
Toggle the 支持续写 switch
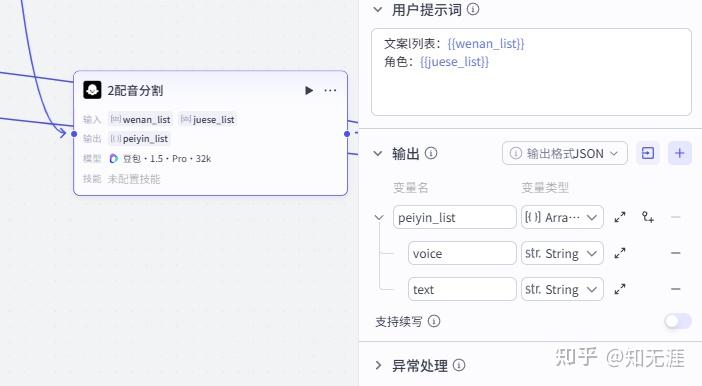(x=678, y=321)
